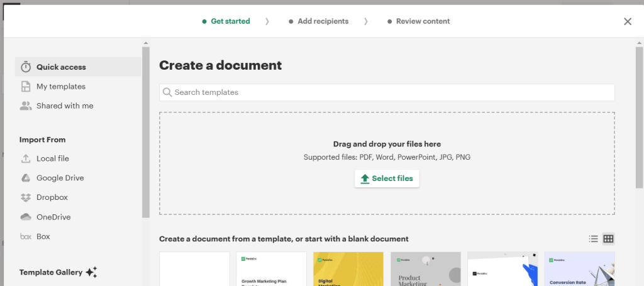Click the search magnifier icon
This screenshot has width=644, height=286.
(x=167, y=92)
